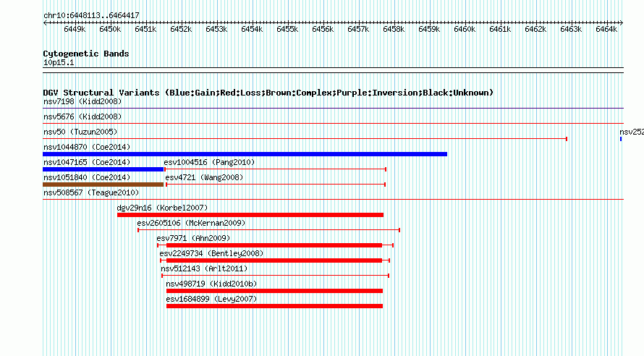Viewport: 644px width, 356px height.
Task: Click the chr10:6448113..6464417 region label
Action: [x=91, y=16]
